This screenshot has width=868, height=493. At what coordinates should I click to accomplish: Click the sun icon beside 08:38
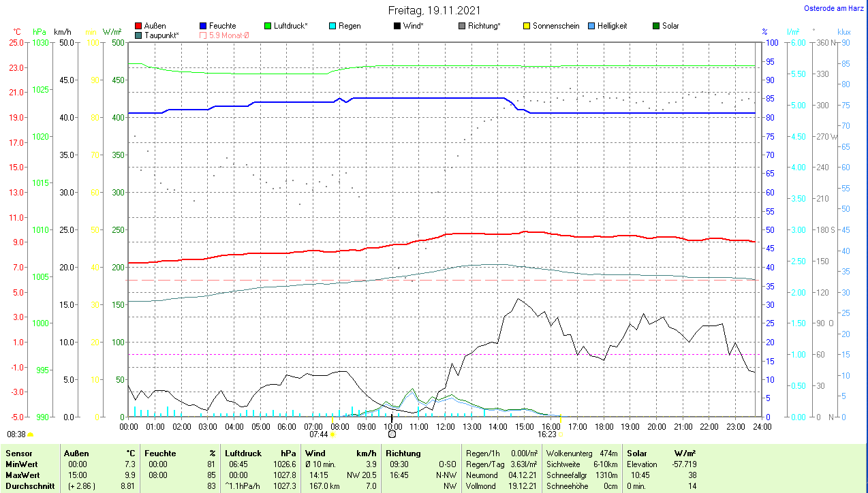[x=31, y=434]
